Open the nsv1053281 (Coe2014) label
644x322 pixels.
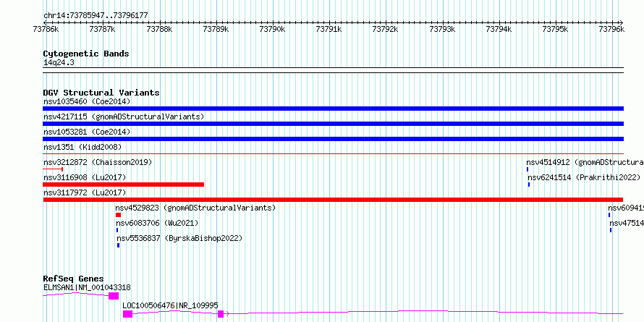[x=87, y=132]
